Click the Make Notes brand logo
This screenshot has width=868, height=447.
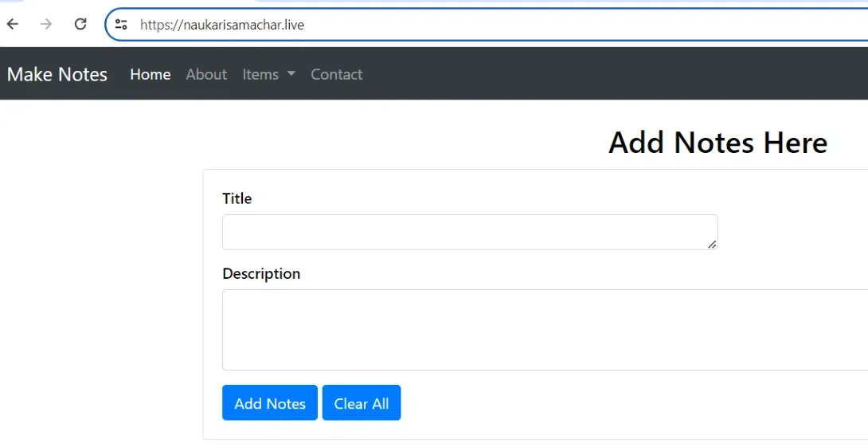(57, 74)
